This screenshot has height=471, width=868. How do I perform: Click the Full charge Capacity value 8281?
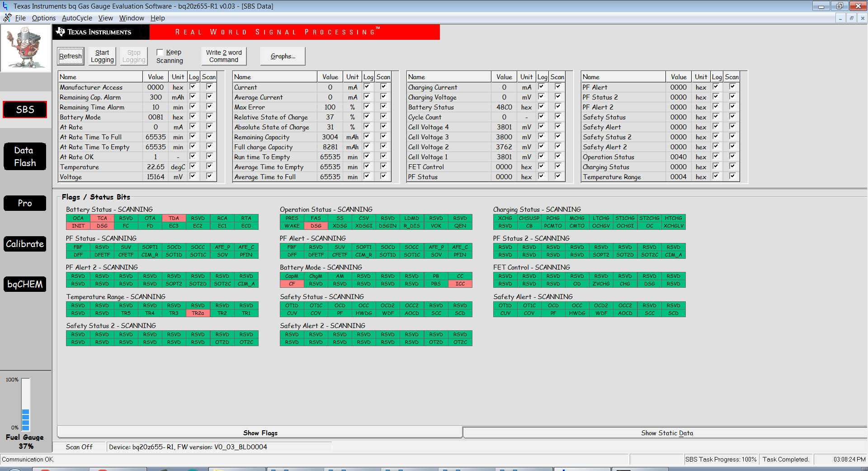(x=330, y=147)
